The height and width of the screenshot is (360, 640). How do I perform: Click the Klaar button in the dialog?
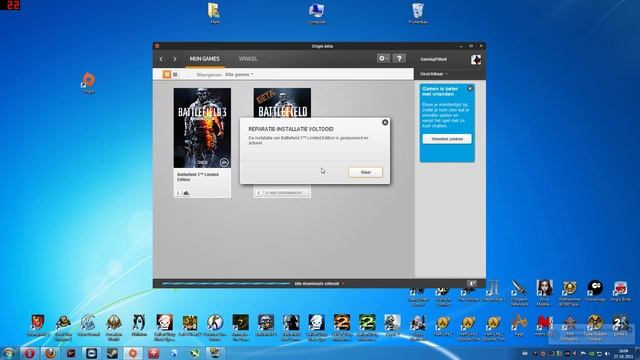click(x=365, y=172)
